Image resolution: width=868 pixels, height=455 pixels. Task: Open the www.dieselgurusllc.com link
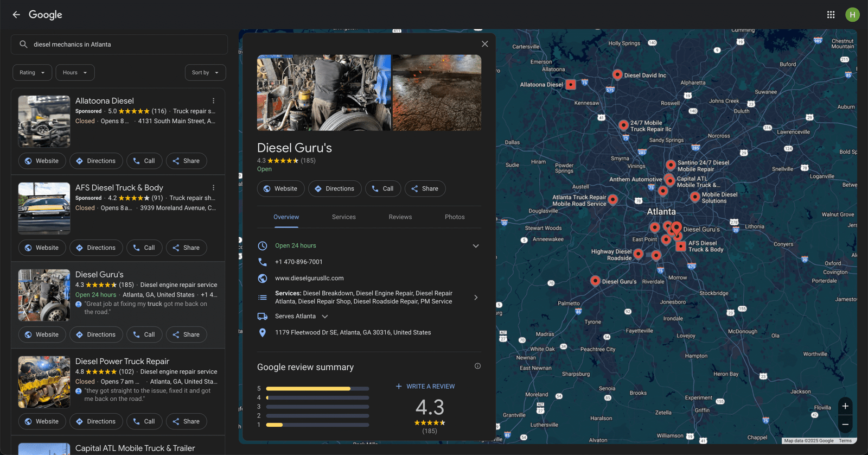pyautogui.click(x=309, y=279)
